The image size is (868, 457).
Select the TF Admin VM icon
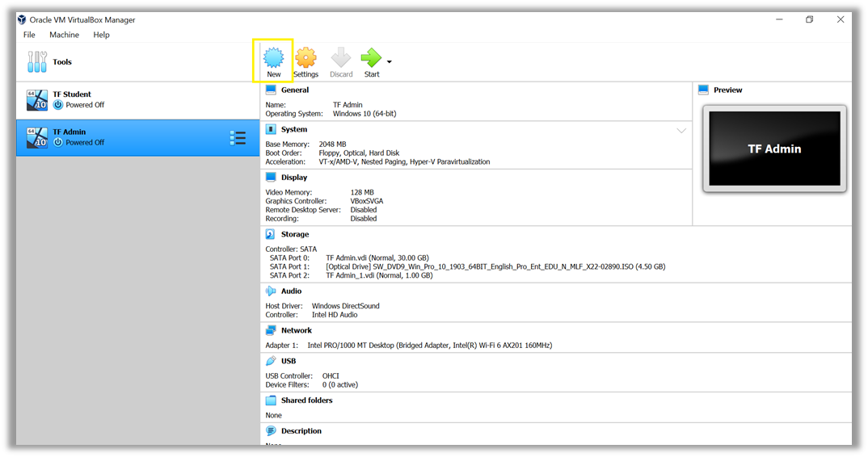(37, 138)
